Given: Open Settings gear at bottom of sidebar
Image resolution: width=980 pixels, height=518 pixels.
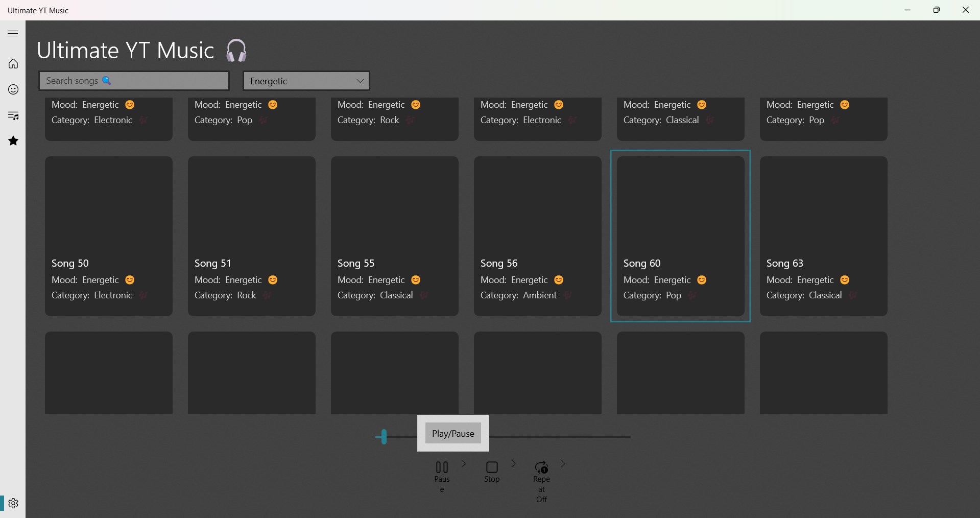Looking at the screenshot, I should pyautogui.click(x=13, y=503).
